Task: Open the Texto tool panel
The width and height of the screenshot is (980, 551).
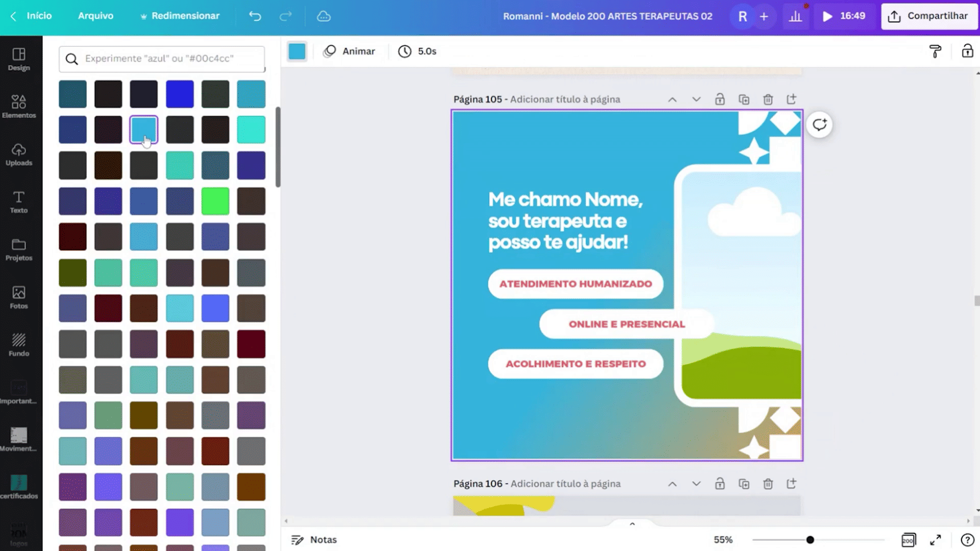Action: 19,202
